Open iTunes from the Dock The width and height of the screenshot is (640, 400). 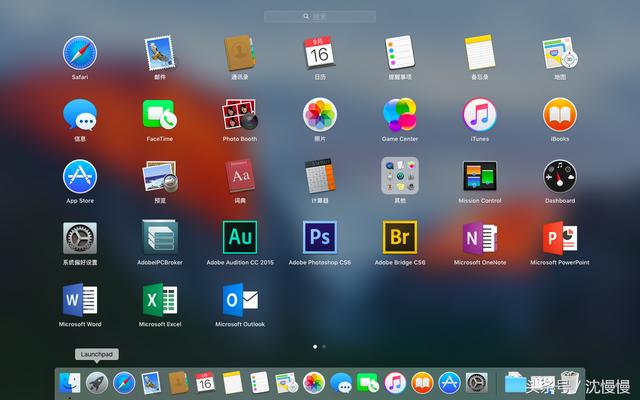point(395,383)
